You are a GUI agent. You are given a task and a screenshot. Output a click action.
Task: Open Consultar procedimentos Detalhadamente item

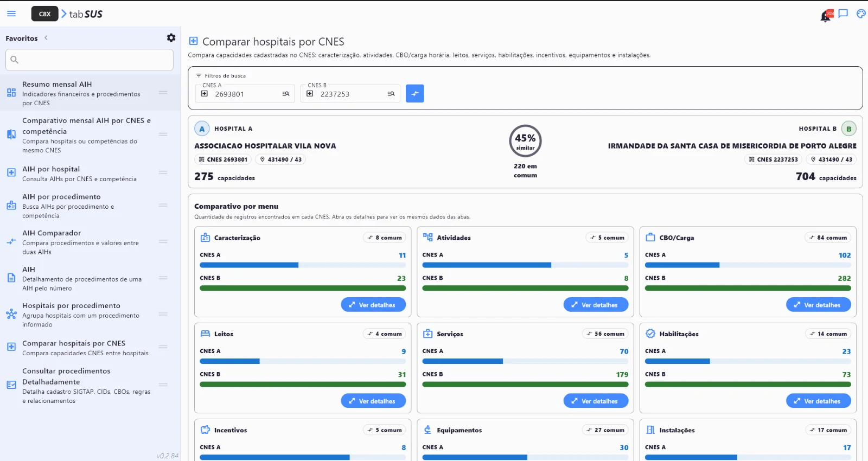pyautogui.click(x=90, y=386)
